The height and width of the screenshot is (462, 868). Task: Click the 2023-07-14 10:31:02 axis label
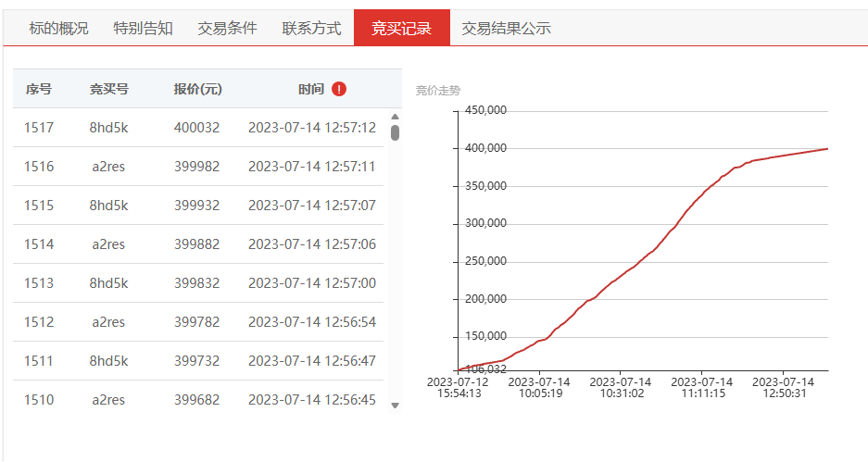coord(621,388)
